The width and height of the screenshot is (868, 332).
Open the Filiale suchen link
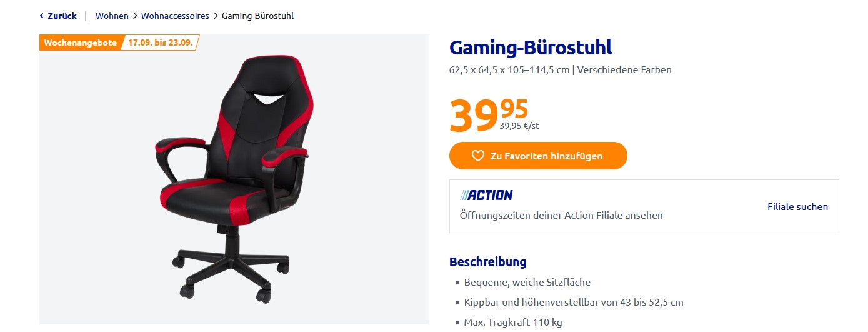tap(797, 206)
